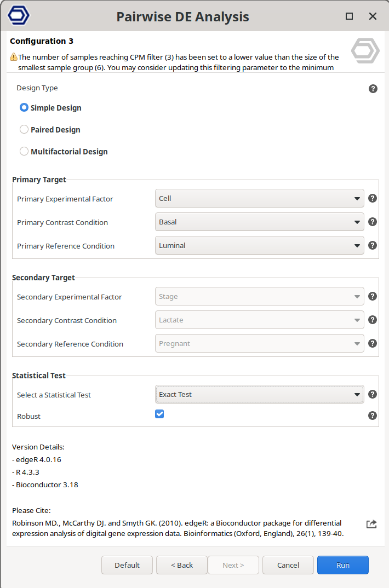This screenshot has height=588, width=389.
Task: Click help icon next to Robust option
Action: point(373,416)
